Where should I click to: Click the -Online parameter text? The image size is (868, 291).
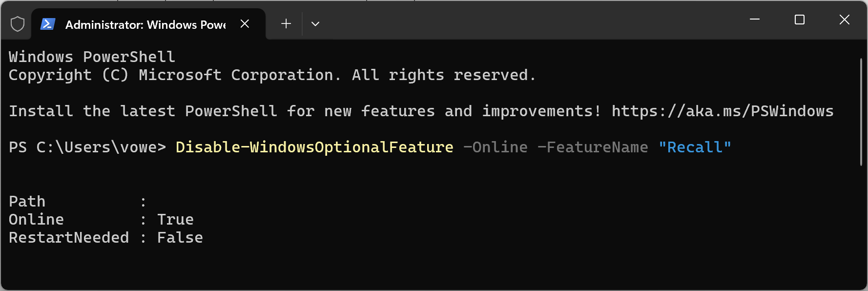click(x=496, y=147)
